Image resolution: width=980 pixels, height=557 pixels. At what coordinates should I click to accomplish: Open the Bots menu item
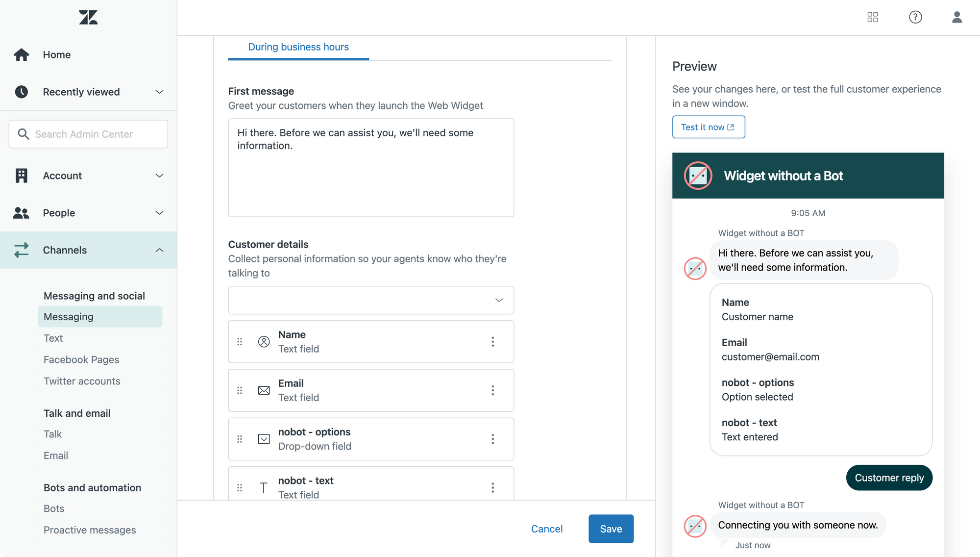pos(54,508)
